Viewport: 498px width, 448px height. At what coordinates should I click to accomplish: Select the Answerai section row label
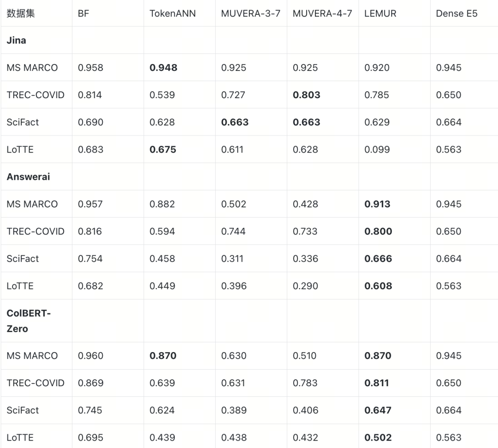[x=28, y=177]
